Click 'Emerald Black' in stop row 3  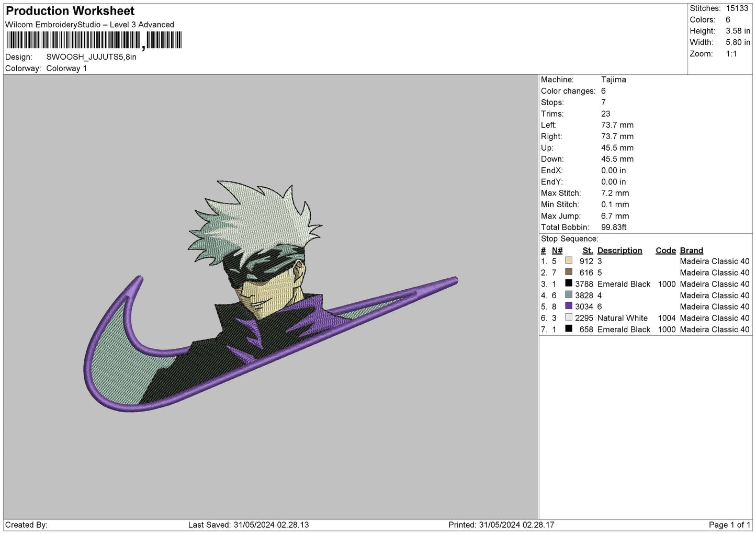click(x=624, y=284)
